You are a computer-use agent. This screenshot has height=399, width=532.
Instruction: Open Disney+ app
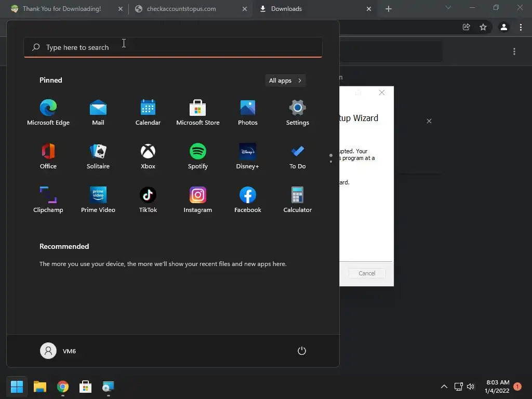click(248, 156)
